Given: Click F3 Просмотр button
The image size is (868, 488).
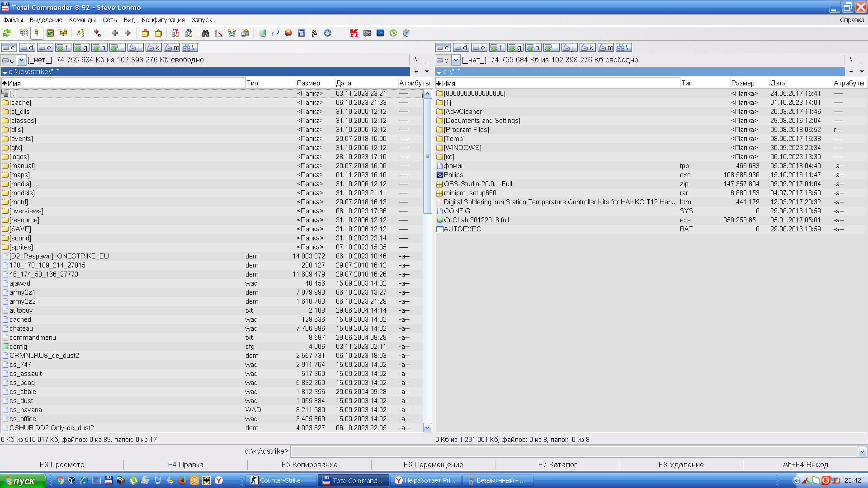Looking at the screenshot, I should (62, 465).
